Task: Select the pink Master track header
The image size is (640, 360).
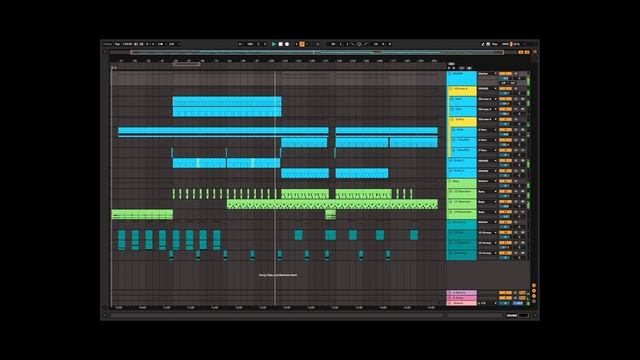Action: 462,303
